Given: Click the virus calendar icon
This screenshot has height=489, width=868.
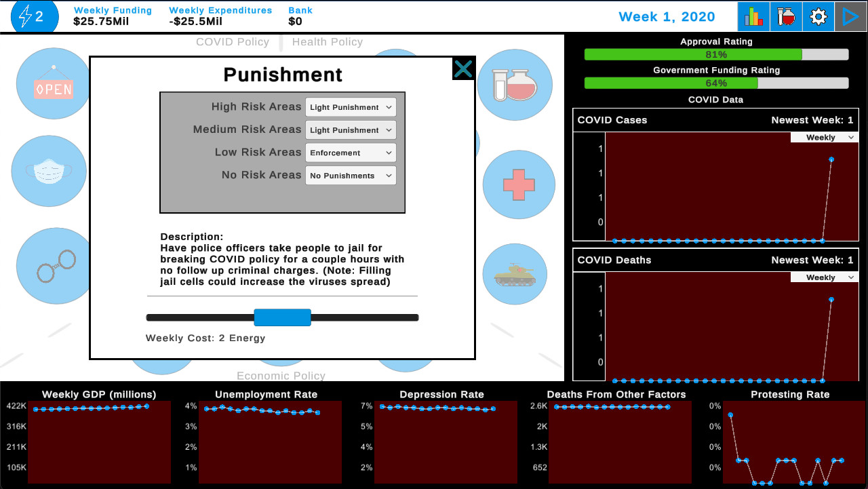Looking at the screenshot, I should point(785,16).
